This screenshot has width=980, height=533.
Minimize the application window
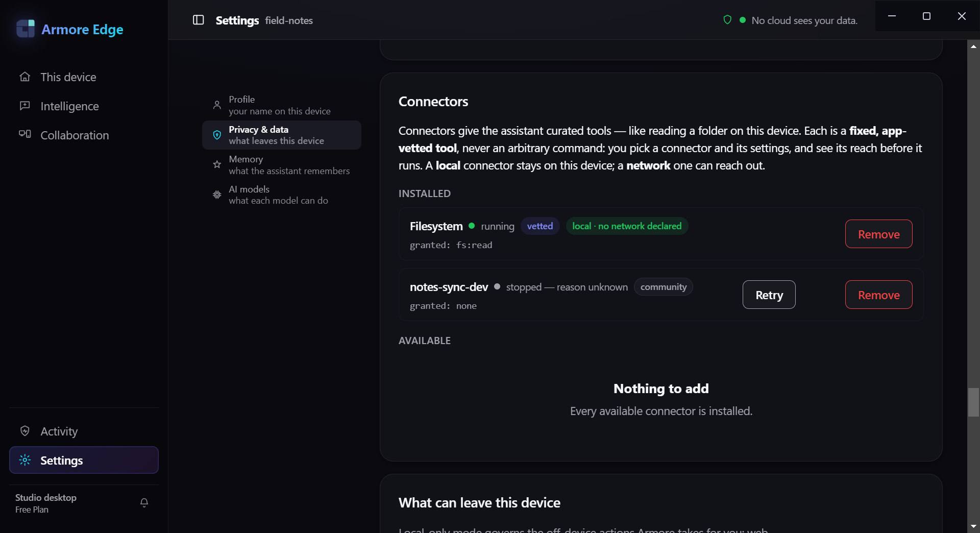click(892, 16)
